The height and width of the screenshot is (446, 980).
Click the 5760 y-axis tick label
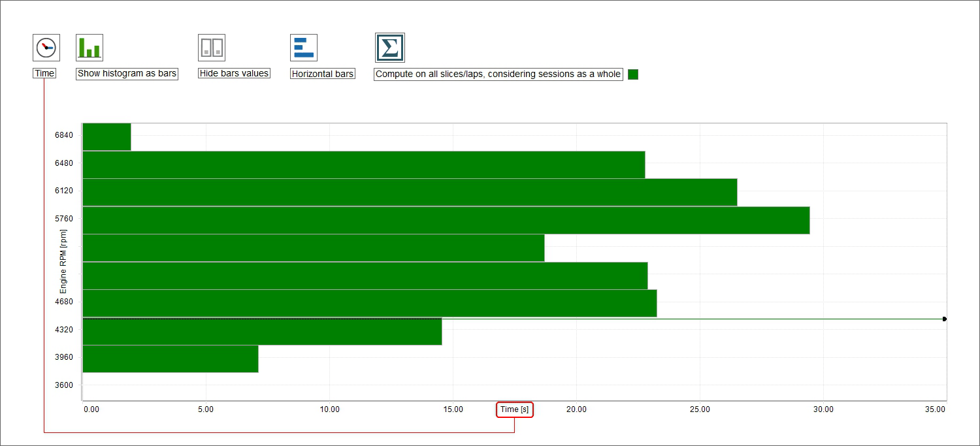coord(65,218)
